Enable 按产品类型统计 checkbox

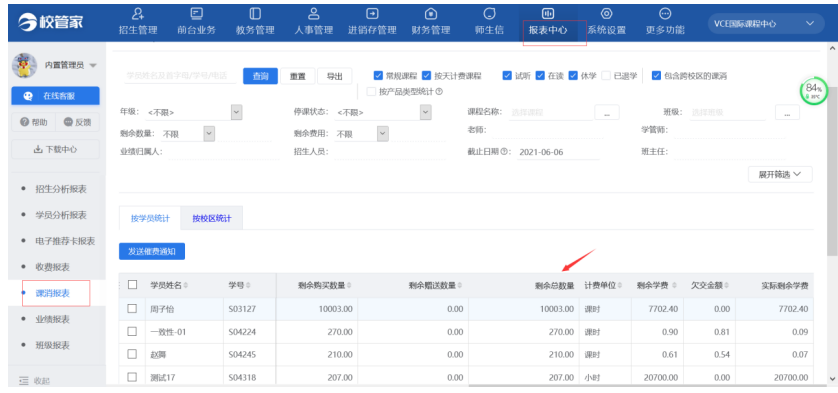pos(371,91)
